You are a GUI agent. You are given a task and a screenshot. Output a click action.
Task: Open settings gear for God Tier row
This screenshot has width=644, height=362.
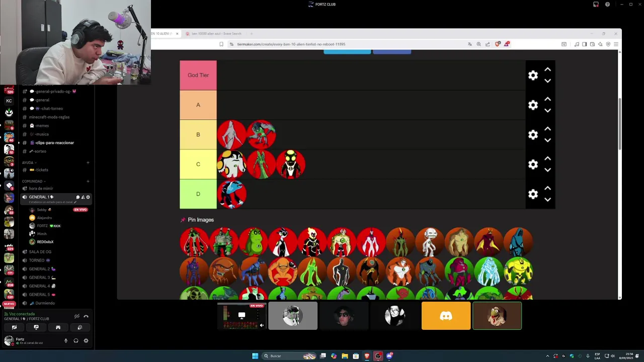coord(533,75)
